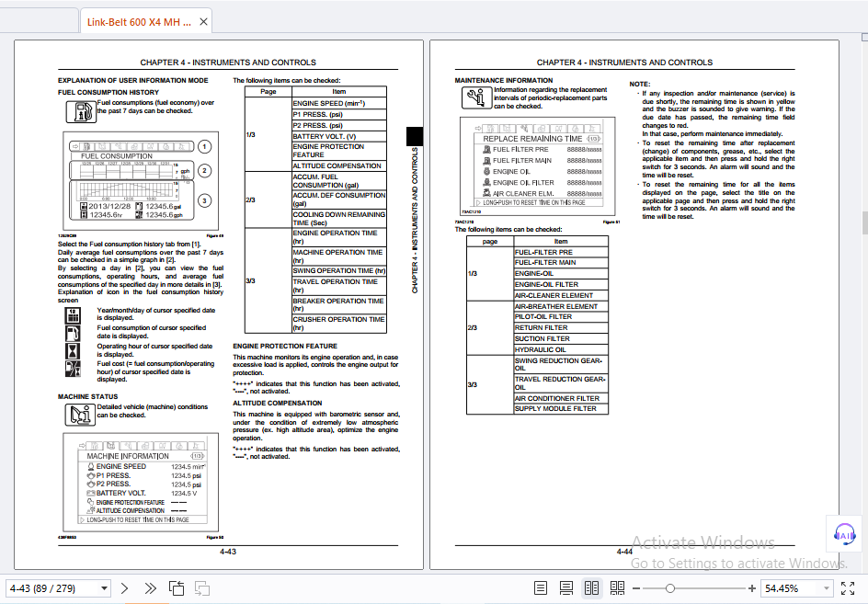Click the next view icon
This screenshot has width=868, height=604.
coord(202,588)
